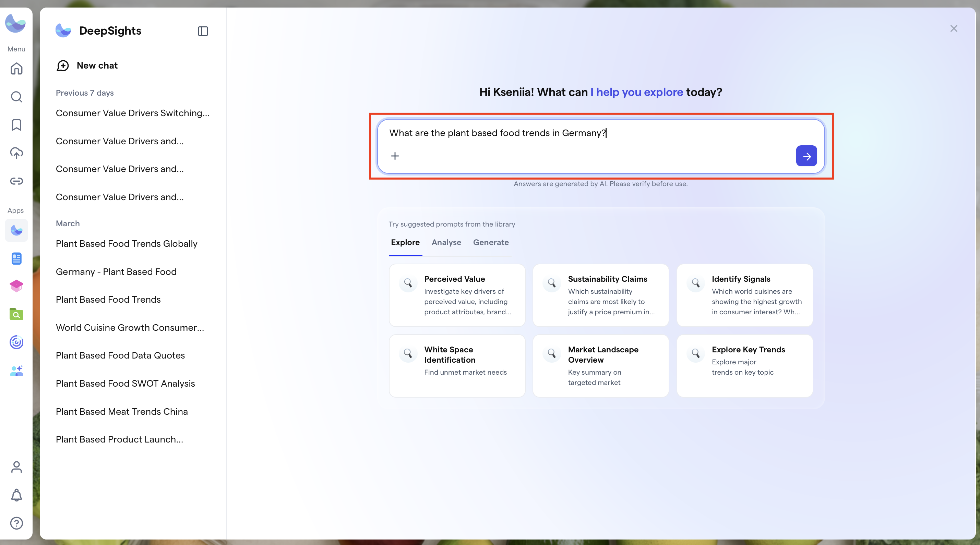This screenshot has height=545, width=980.
Task: Click the March section label
Action: (x=68, y=223)
